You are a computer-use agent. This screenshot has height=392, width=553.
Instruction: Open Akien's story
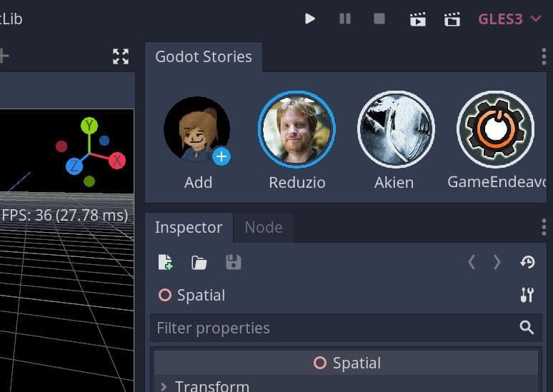(396, 129)
